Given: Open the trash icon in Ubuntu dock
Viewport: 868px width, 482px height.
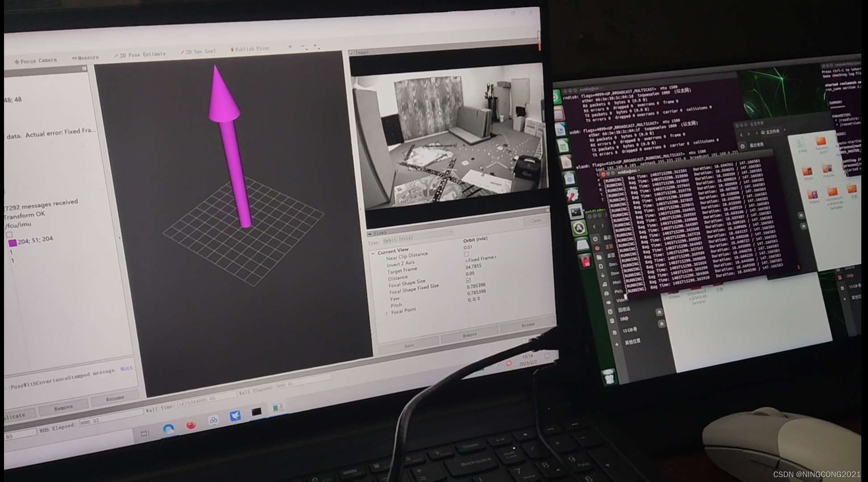Looking at the screenshot, I should tap(609, 376).
